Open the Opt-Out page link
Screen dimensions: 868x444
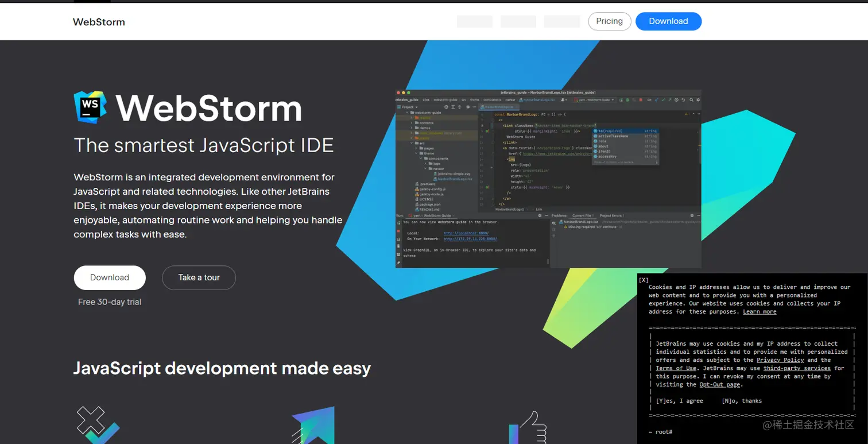(x=719, y=385)
